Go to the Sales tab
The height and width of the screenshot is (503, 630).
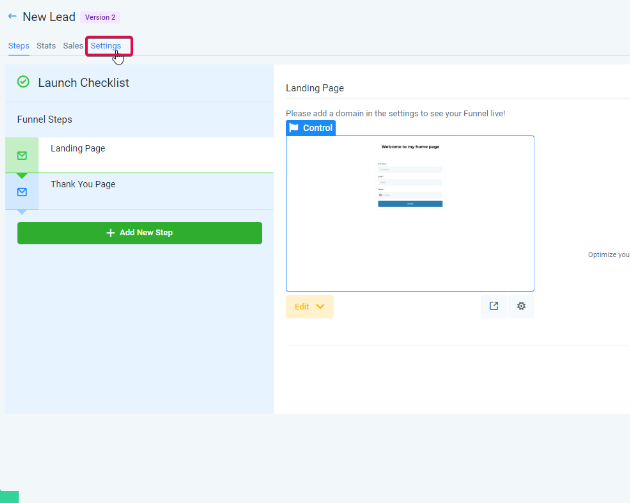pos(73,46)
